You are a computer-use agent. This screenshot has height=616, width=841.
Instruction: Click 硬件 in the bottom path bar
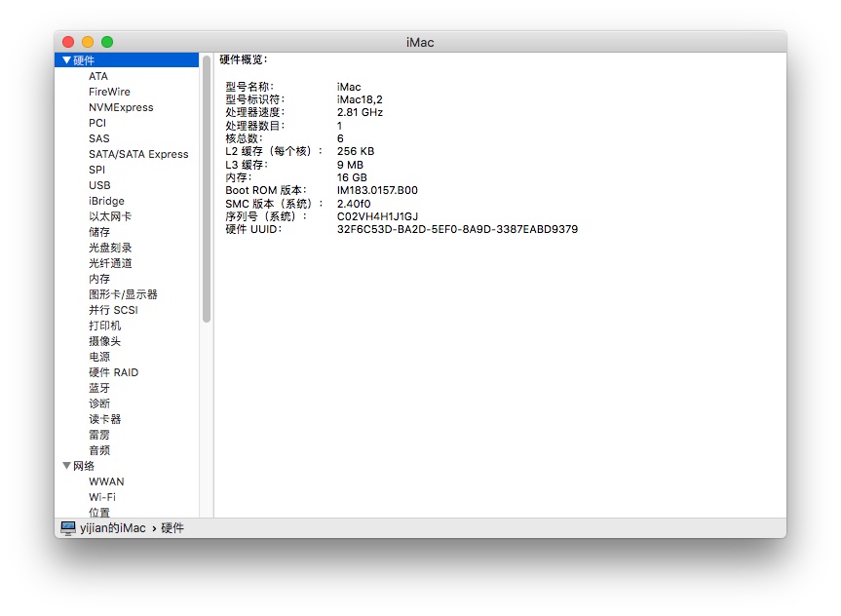pyautogui.click(x=172, y=528)
